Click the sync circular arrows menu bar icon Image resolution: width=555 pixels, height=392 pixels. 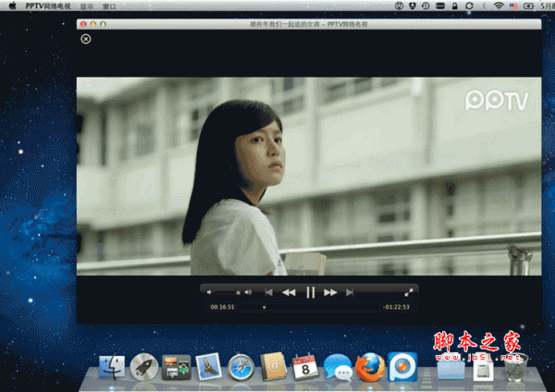click(469, 6)
